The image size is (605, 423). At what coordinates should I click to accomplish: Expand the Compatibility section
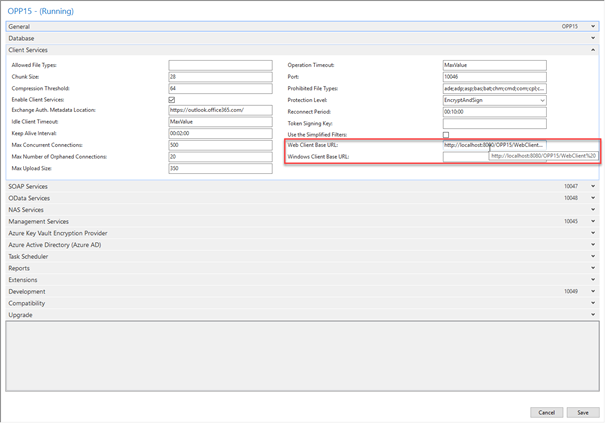593,303
